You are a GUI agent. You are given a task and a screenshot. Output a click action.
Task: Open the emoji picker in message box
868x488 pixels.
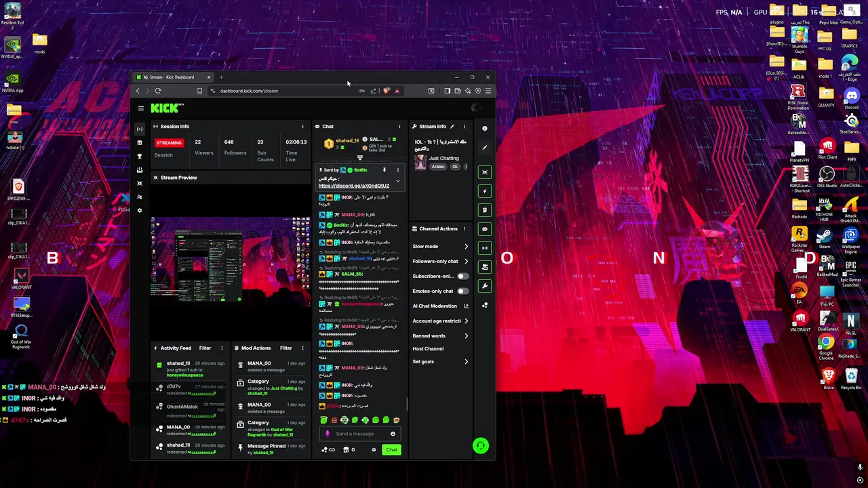point(393,434)
